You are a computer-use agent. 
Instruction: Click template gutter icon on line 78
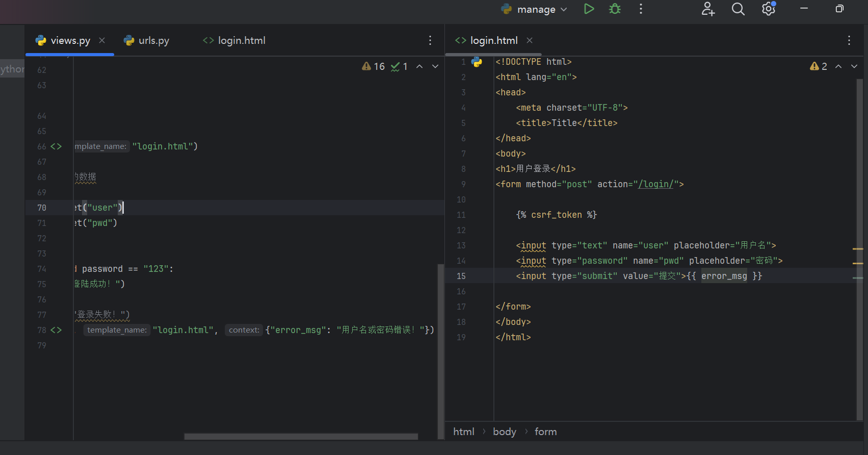point(56,330)
